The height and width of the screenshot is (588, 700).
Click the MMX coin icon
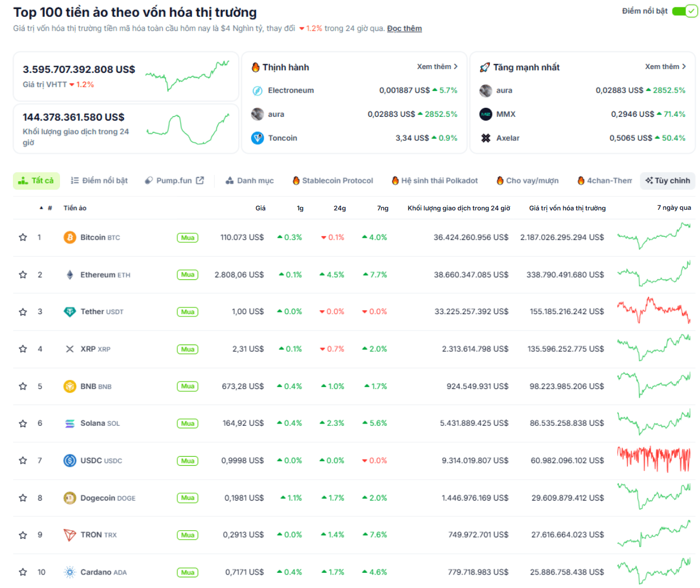click(486, 114)
